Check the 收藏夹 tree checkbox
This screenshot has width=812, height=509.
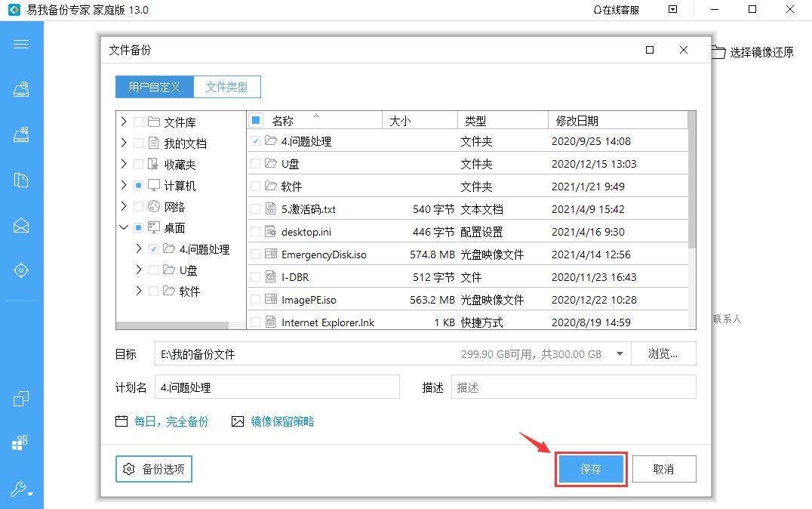click(x=138, y=164)
